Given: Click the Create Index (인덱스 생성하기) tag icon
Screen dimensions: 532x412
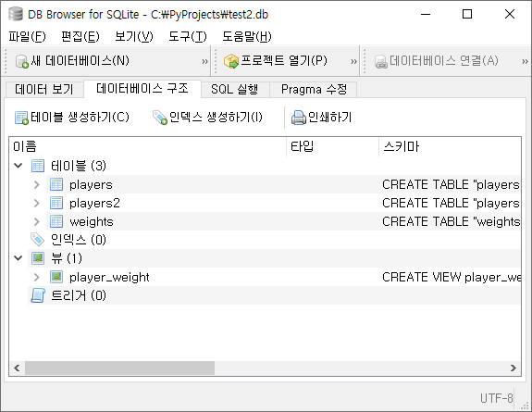Looking at the screenshot, I should tap(160, 118).
